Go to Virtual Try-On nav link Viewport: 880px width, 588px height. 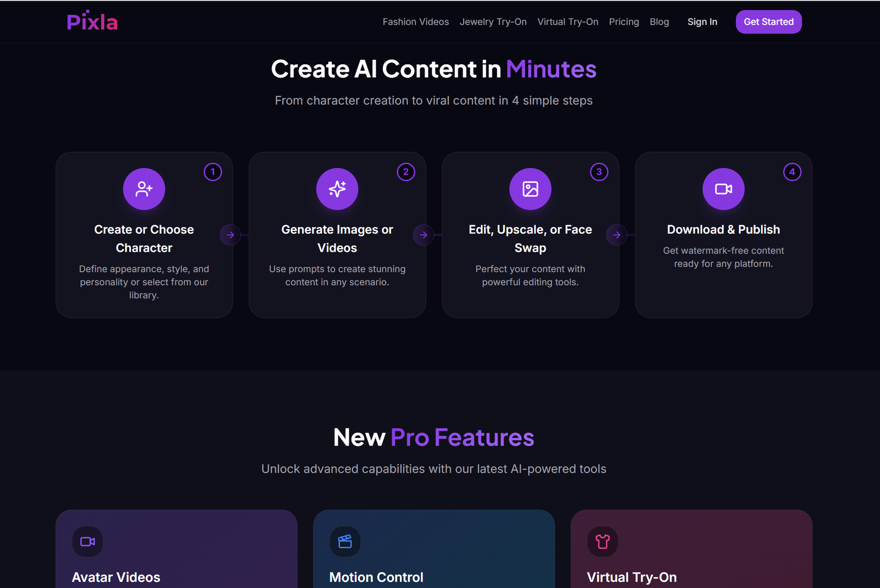click(568, 22)
